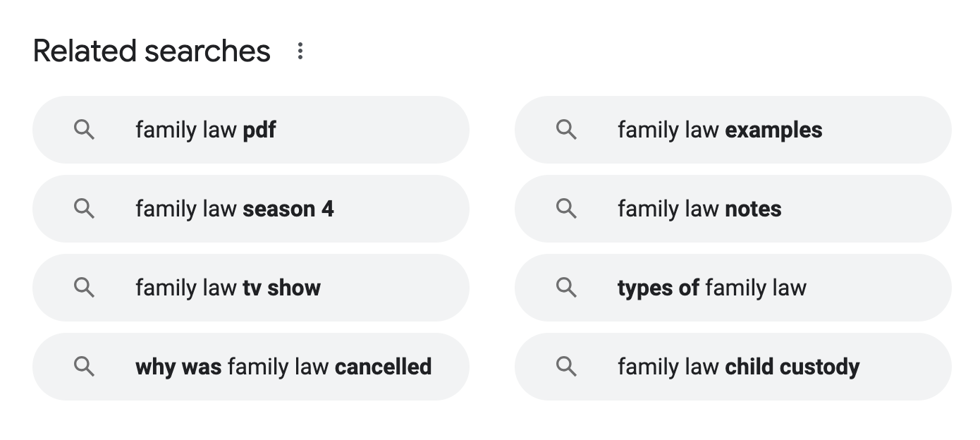The width and height of the screenshot is (980, 440).
Task: Click search icon next to family law examples
Action: pos(566,130)
